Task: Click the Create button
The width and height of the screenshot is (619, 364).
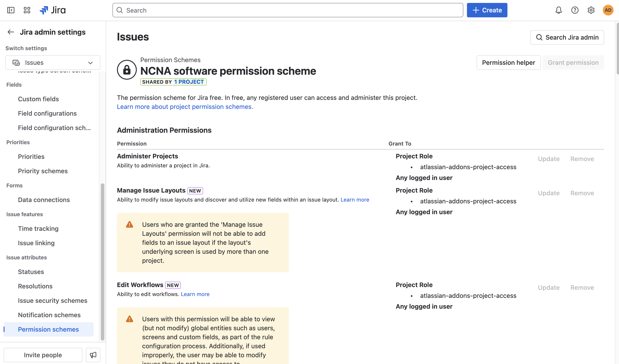Action: (x=487, y=10)
